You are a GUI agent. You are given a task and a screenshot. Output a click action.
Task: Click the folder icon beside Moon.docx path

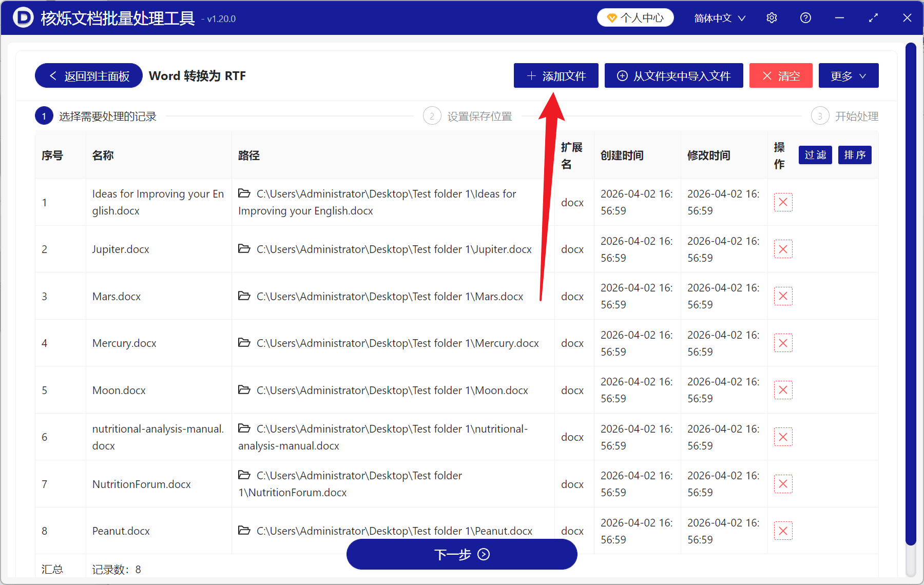pyautogui.click(x=244, y=390)
